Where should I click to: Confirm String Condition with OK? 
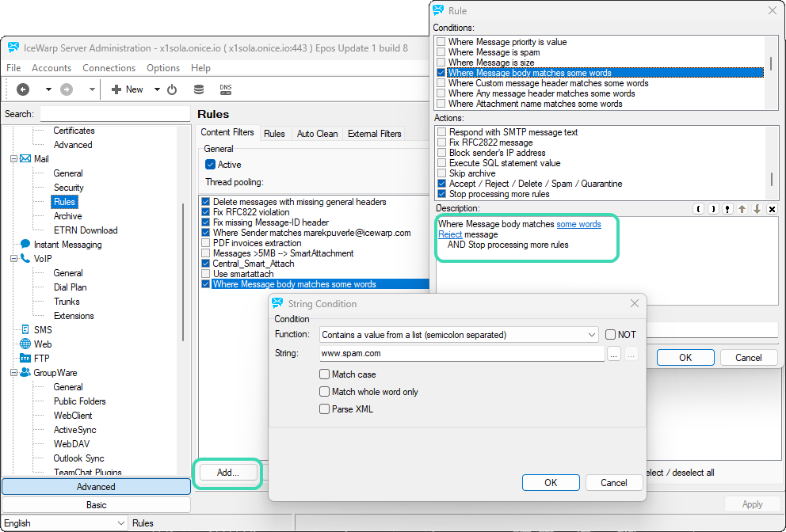click(551, 482)
